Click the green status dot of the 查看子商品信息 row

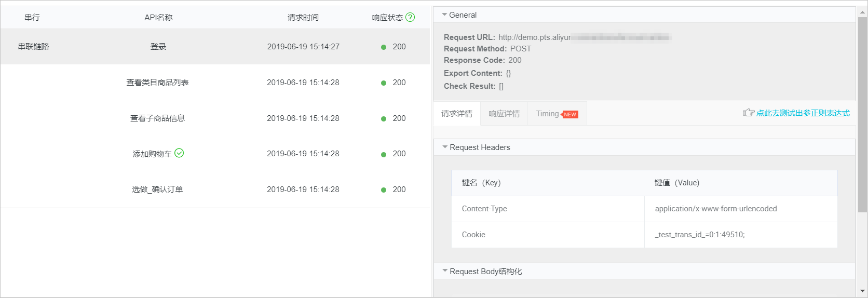pos(384,119)
